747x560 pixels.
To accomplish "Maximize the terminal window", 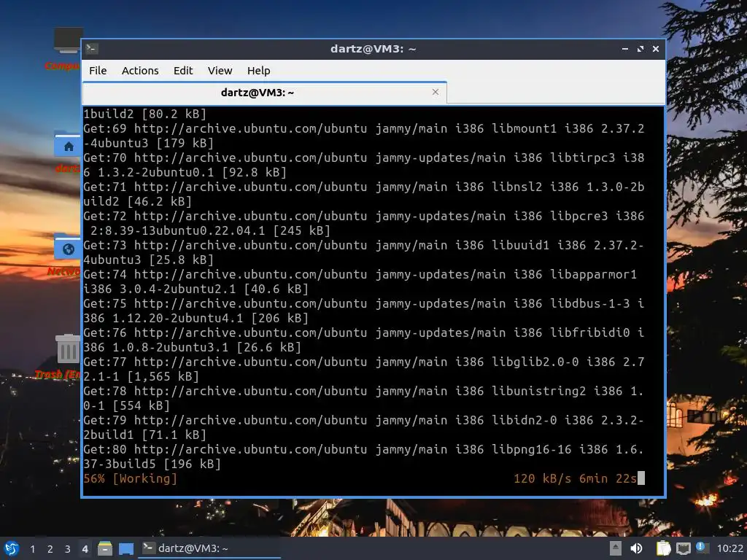I will click(640, 49).
